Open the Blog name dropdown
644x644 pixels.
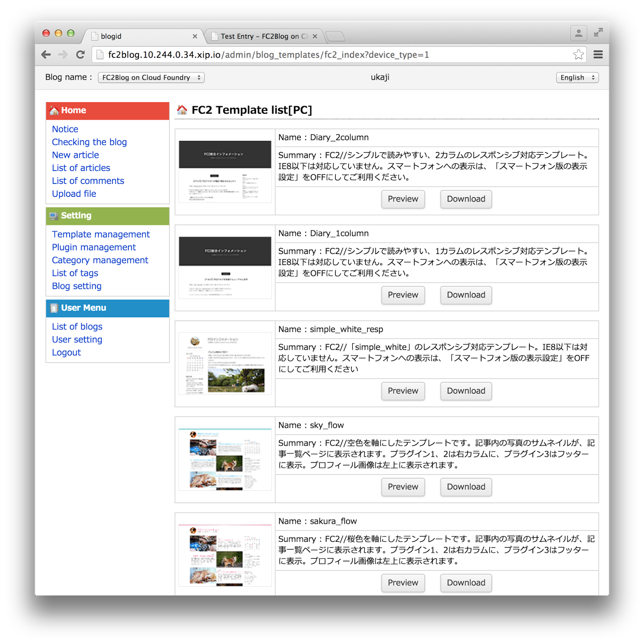click(x=151, y=77)
